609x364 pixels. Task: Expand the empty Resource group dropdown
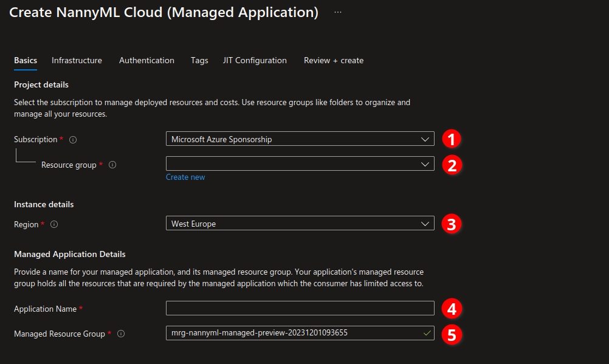[300, 164]
